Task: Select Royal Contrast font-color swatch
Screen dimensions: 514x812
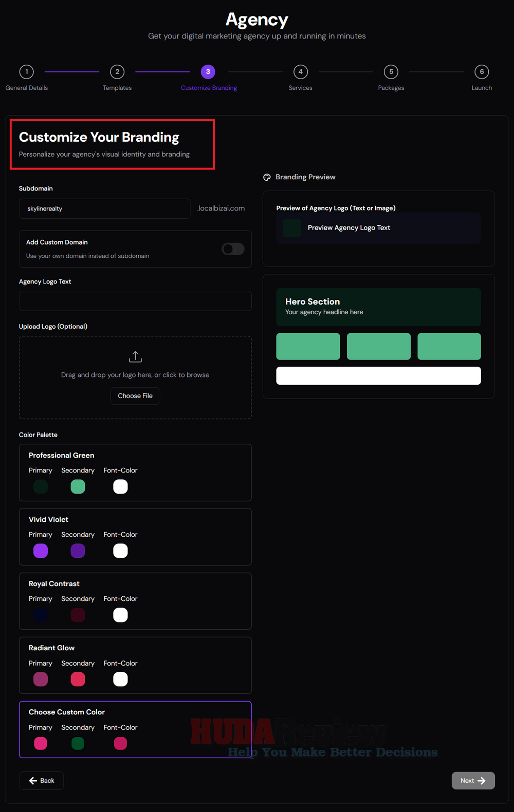Action: coord(120,615)
